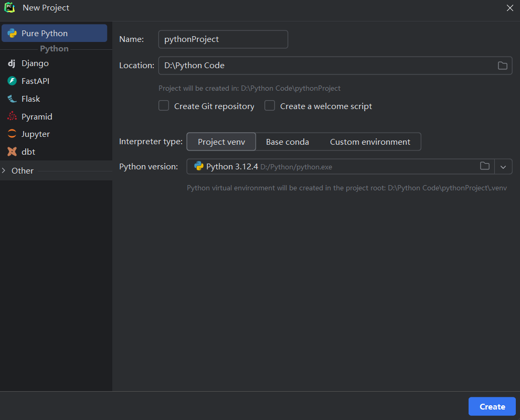Browse for the Python interpreter file
This screenshot has width=520, height=420.
coord(484,166)
